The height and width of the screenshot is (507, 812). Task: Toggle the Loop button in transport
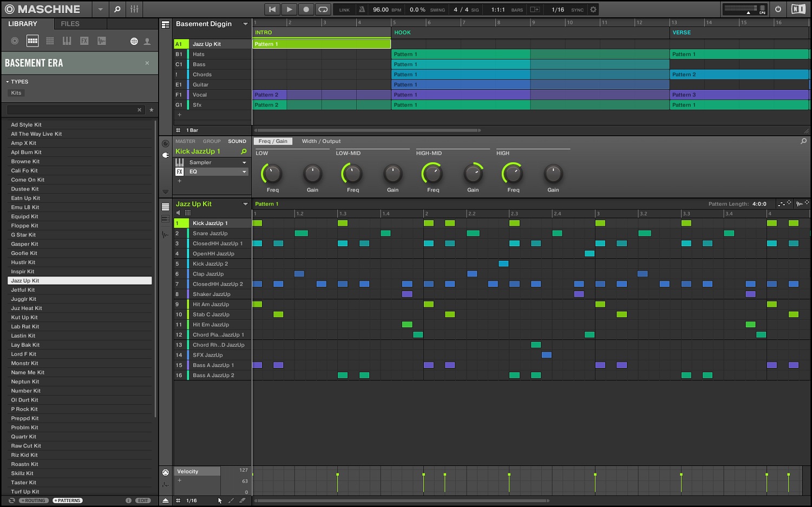323,9
